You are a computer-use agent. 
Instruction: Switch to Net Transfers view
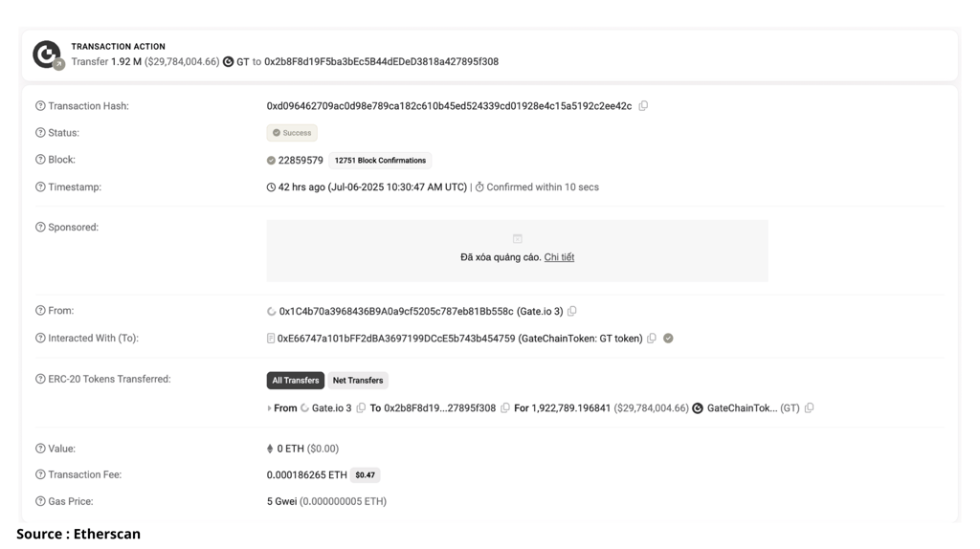(x=358, y=380)
